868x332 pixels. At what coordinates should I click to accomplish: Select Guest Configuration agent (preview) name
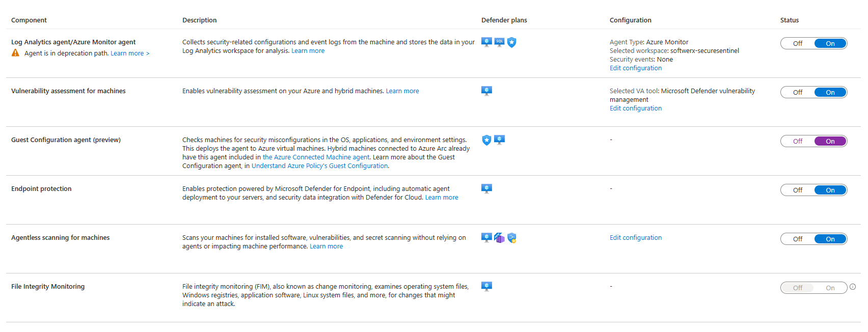pos(66,140)
